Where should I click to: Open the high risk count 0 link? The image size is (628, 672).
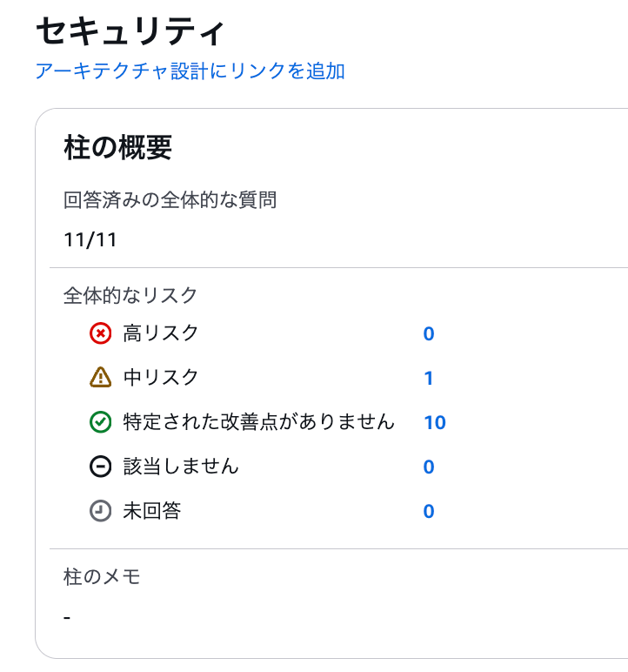tap(429, 334)
